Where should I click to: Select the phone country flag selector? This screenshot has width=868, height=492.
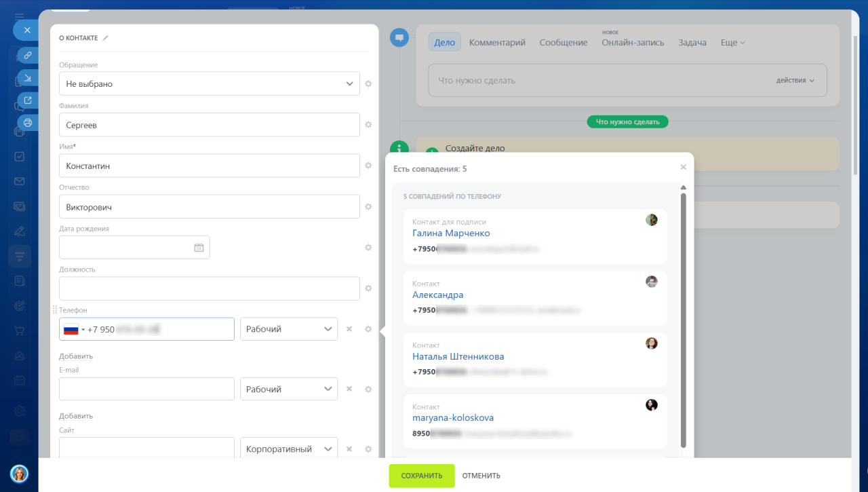coord(73,330)
